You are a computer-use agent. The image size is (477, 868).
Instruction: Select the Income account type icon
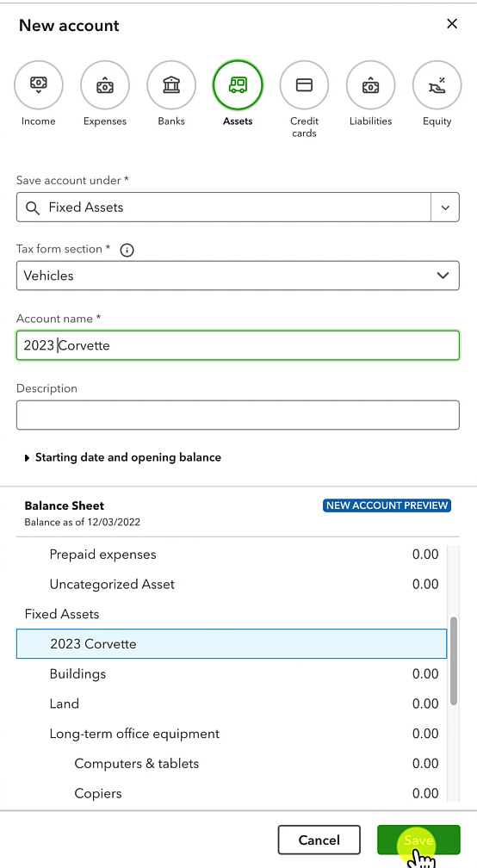pos(38,84)
